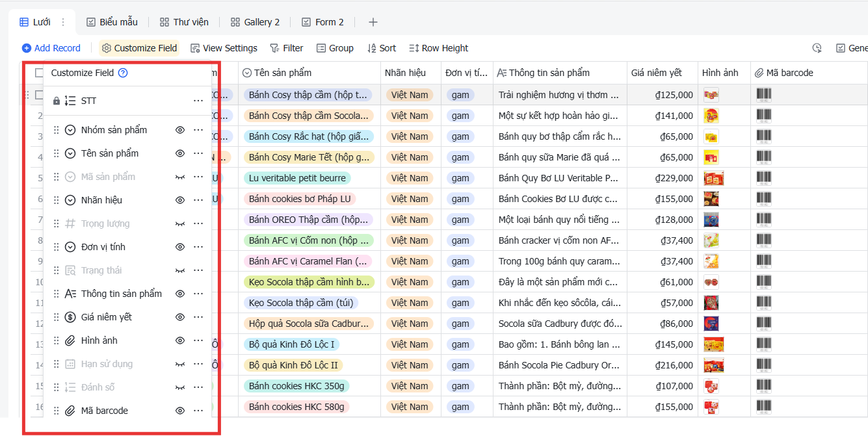Hide the Thông tin sản phẩm field
This screenshot has height=436, width=868.
click(180, 294)
